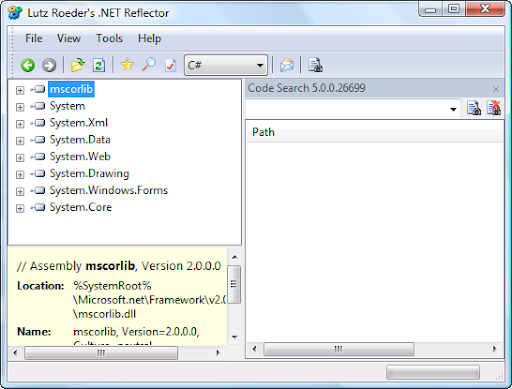Open the C# language dropdown
This screenshot has height=389, width=512.
tap(226, 65)
